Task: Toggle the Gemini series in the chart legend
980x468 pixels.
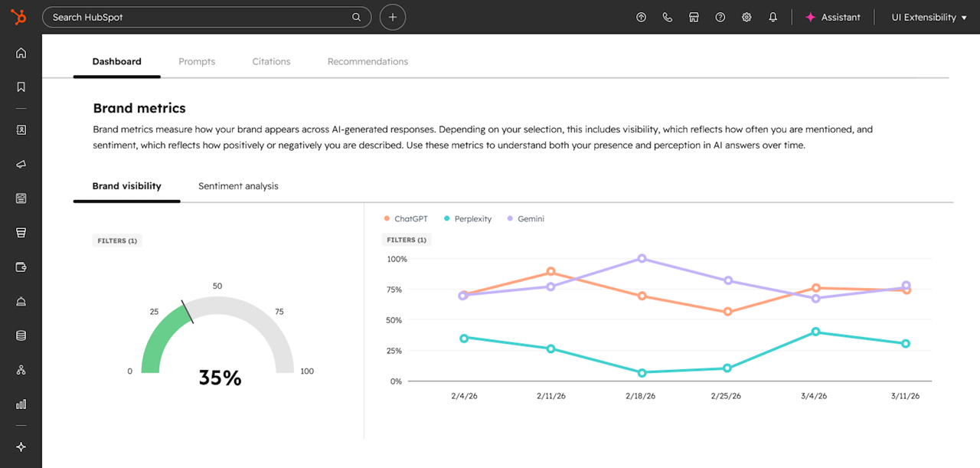Action: pyautogui.click(x=526, y=218)
